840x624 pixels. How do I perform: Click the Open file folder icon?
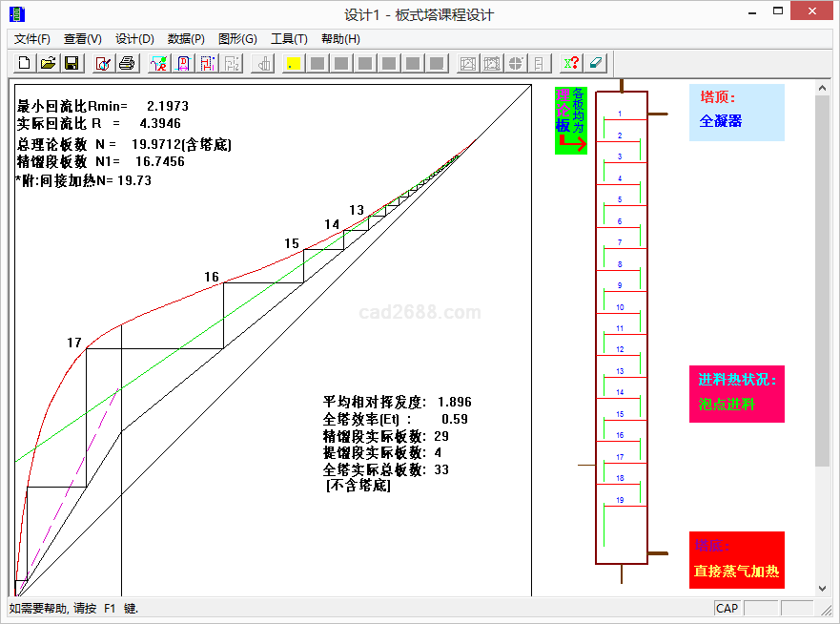click(48, 63)
